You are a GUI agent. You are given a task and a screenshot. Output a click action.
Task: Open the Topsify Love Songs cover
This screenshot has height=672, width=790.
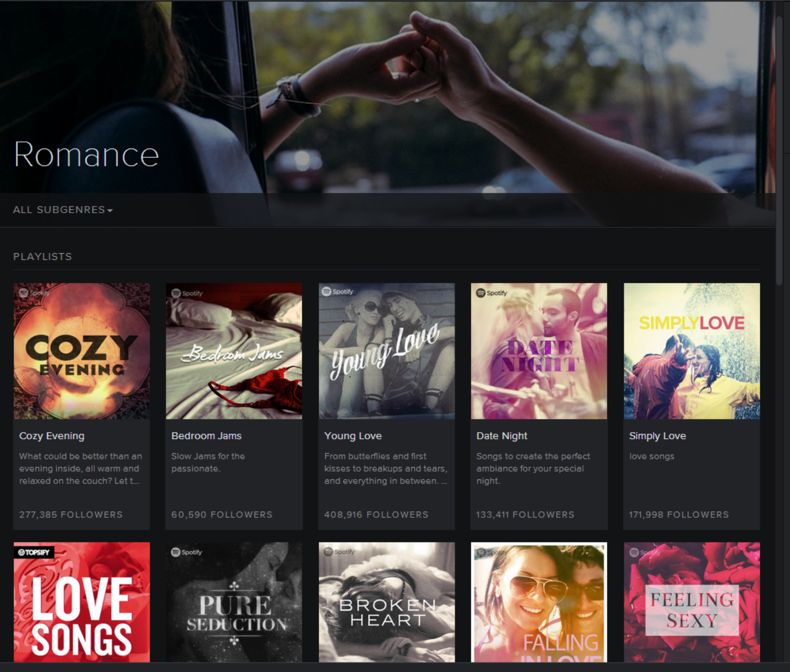pos(81,602)
